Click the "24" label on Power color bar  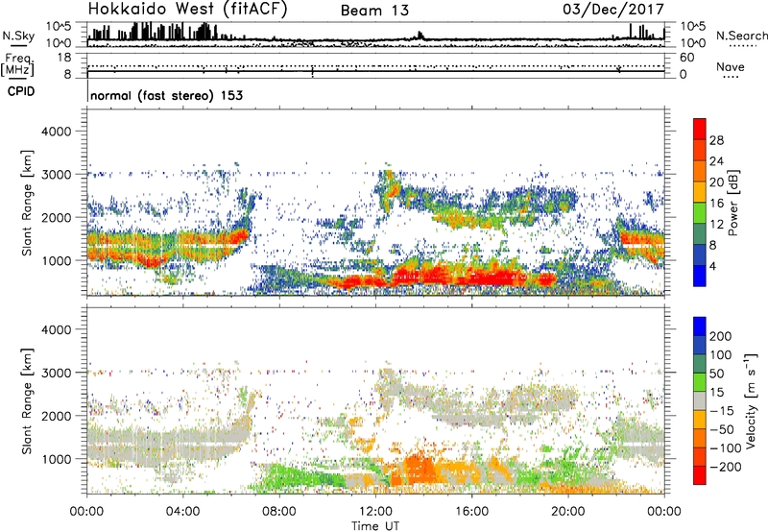coord(716,161)
